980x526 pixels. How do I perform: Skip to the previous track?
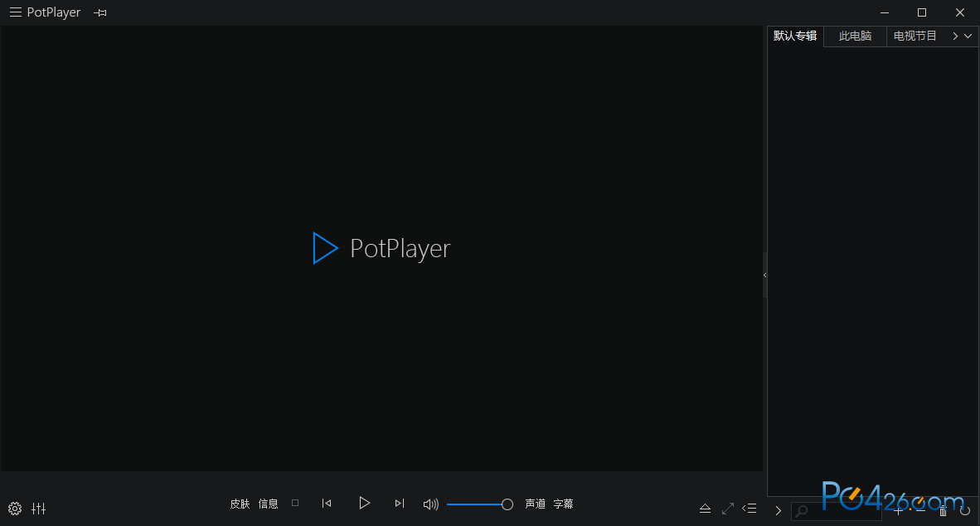click(327, 504)
